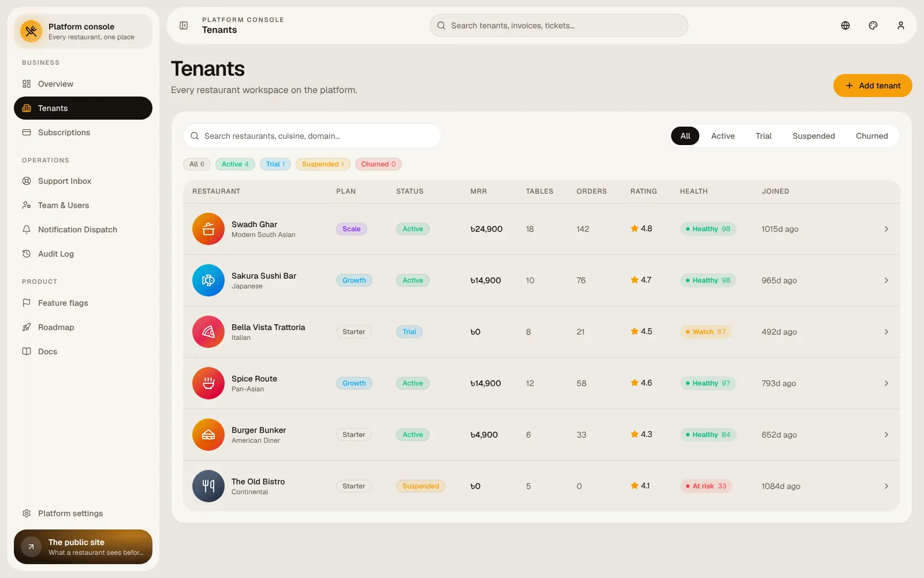Focus the Search restaurants, cuisine field

312,136
